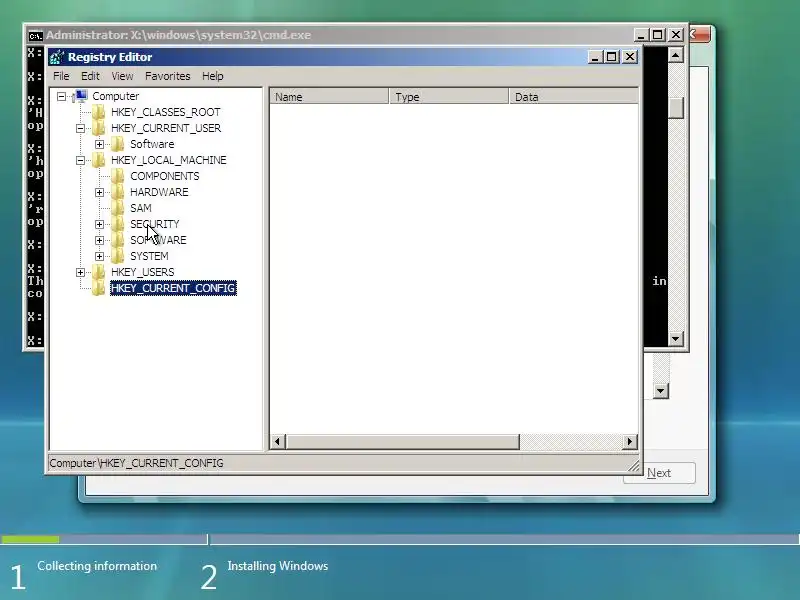Select the HKEY_CLASSES_ROOT label
The image size is (800, 600).
166,112
